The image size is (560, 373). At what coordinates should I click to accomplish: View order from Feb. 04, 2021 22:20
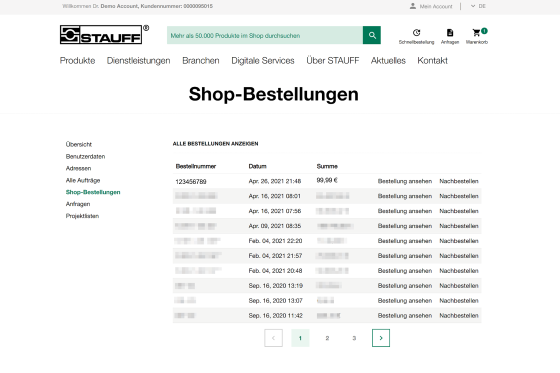(405, 241)
